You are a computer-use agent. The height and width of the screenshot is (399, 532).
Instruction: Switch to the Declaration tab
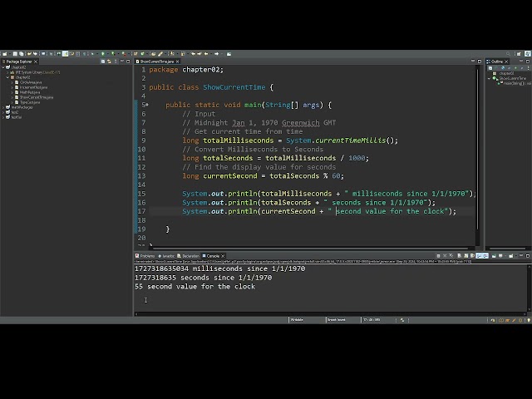point(188,256)
